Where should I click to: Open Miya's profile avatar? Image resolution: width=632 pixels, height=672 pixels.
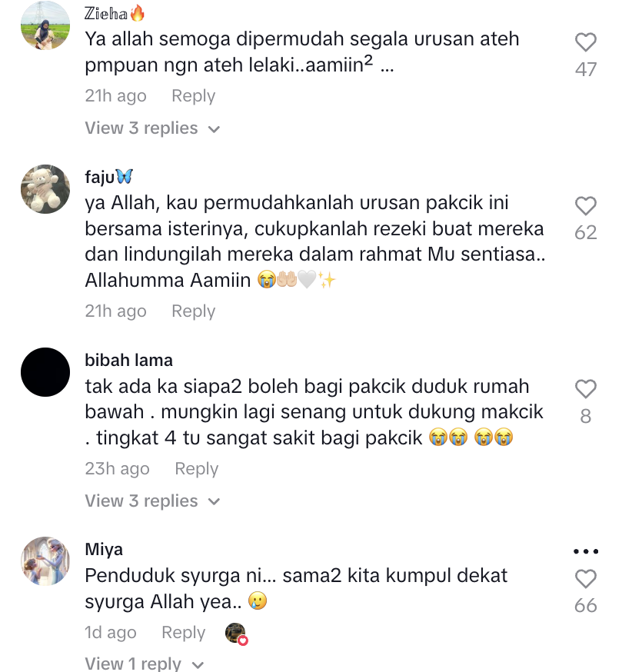pyautogui.click(x=45, y=561)
